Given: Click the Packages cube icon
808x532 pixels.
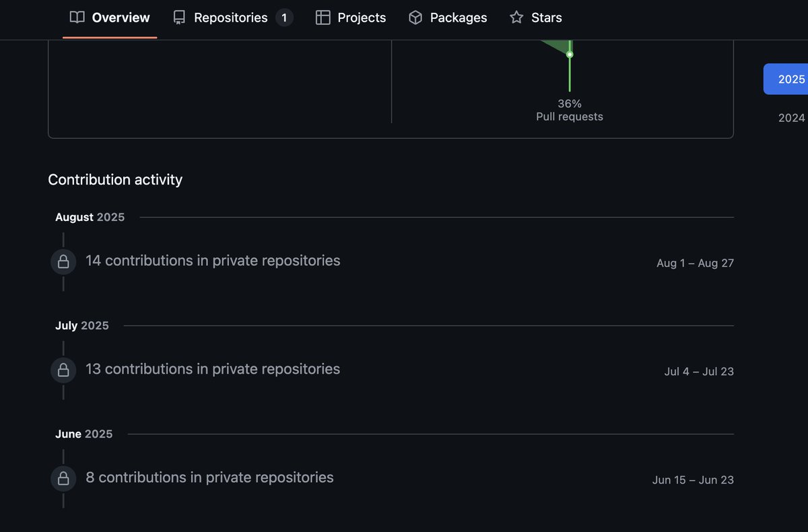Looking at the screenshot, I should (x=415, y=18).
